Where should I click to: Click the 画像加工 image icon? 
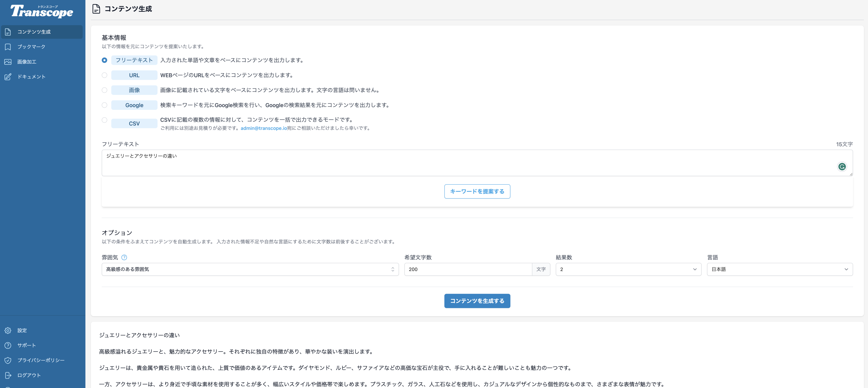click(x=8, y=62)
